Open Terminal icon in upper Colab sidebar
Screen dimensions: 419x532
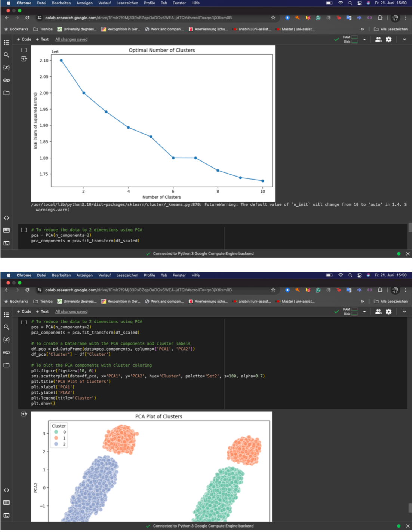click(x=6, y=243)
